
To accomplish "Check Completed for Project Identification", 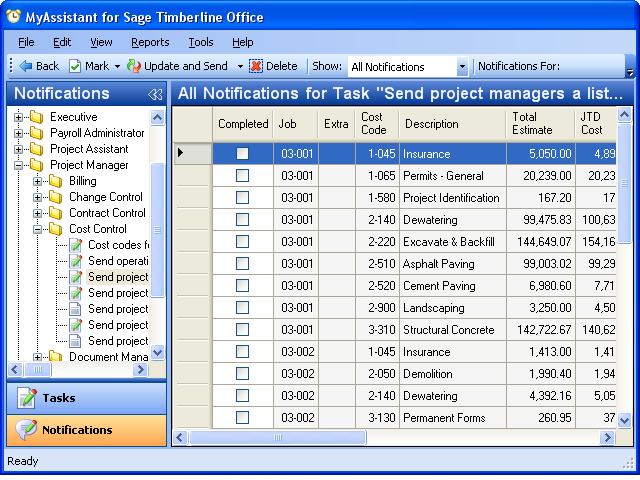I will (x=242, y=198).
